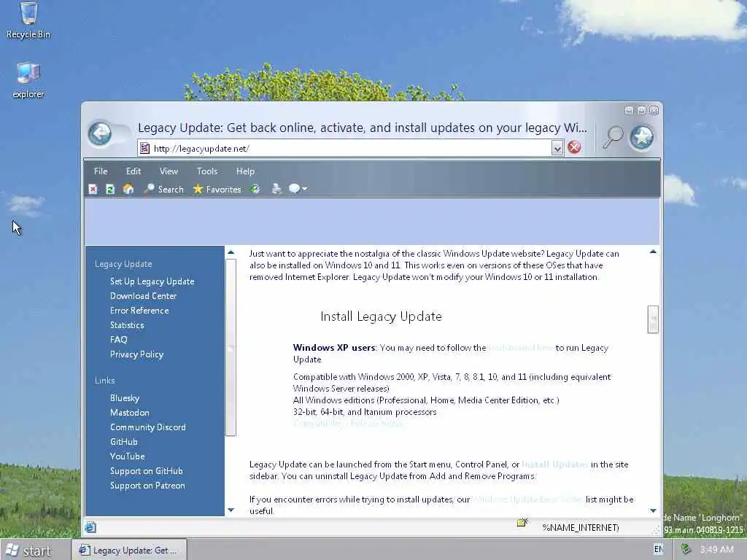Click the Links sidebar heading

104,381
